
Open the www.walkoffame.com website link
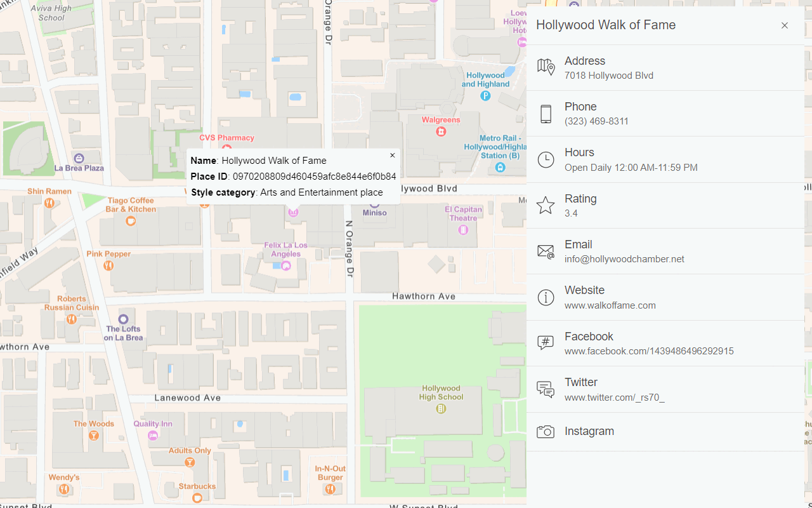pos(610,305)
